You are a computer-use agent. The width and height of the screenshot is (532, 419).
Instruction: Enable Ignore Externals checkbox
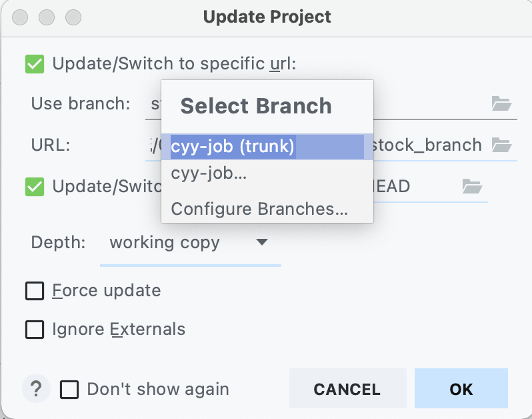pyautogui.click(x=35, y=330)
